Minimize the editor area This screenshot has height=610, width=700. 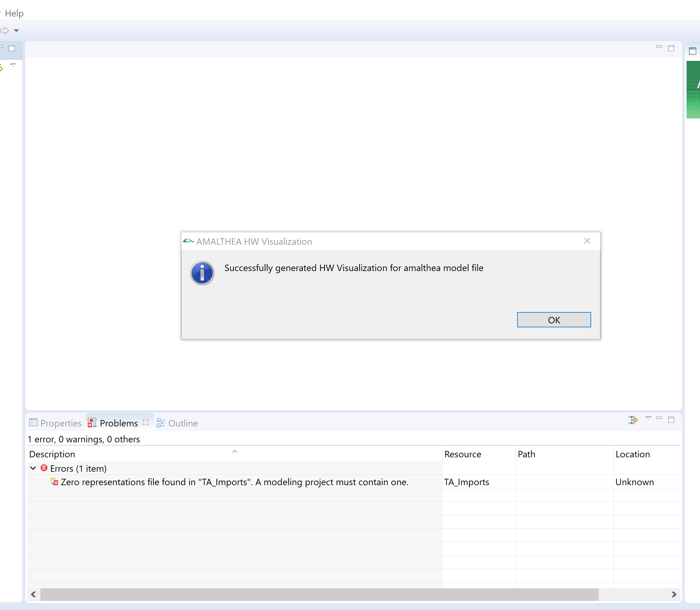[x=659, y=46]
